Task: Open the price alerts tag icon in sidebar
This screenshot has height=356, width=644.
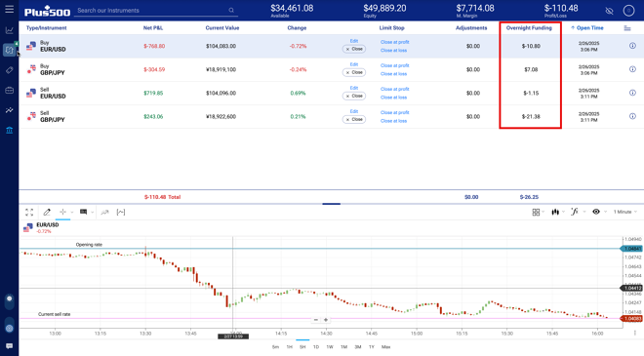Action: 9,70
